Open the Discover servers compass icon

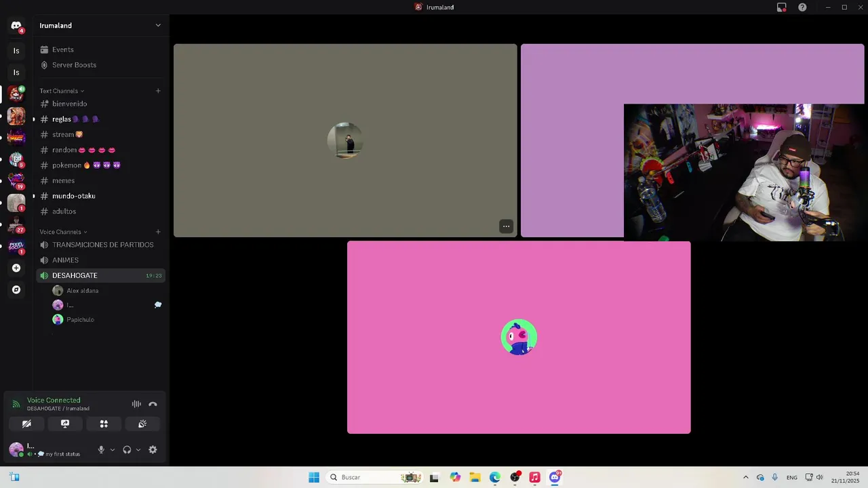[x=16, y=289]
